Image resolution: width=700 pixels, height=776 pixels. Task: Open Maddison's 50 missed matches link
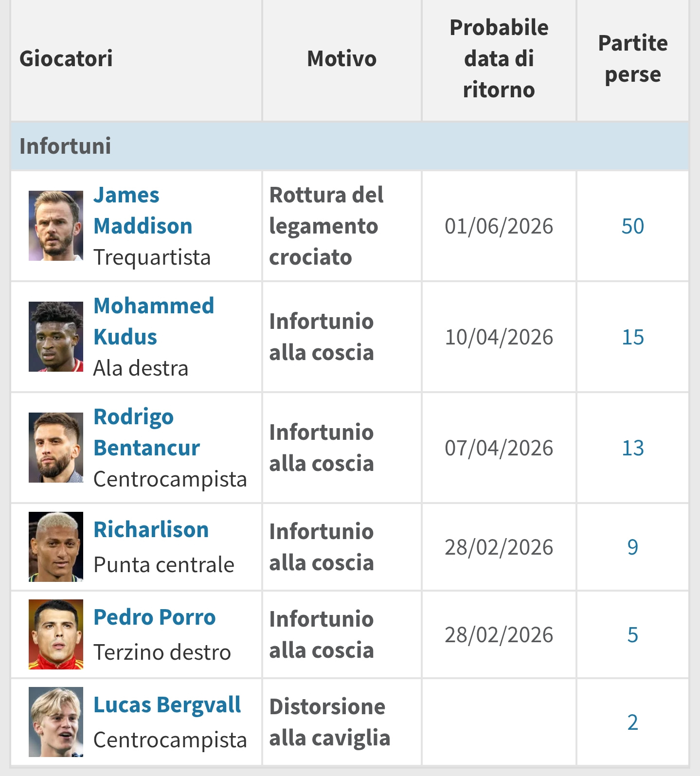pyautogui.click(x=632, y=226)
